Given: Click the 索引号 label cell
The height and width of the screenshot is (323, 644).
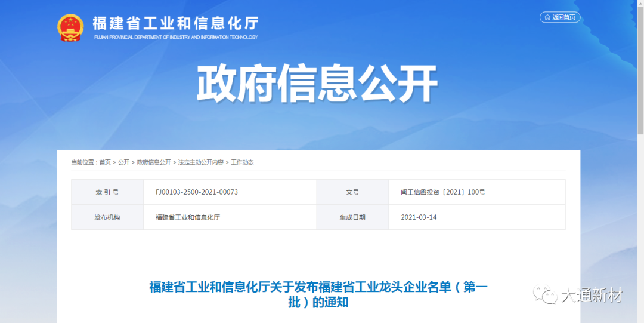Looking at the screenshot, I should click(x=107, y=192).
